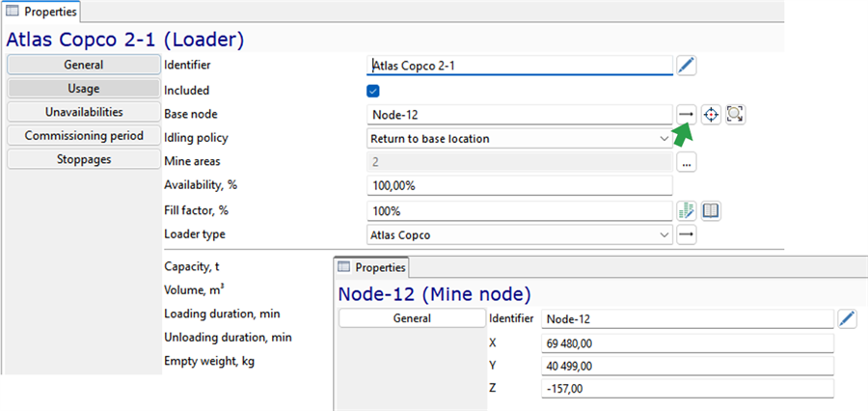Viewport: 868px width, 411px height.
Task: Click the pencil icon beside Node-12 identifier
Action: [847, 318]
